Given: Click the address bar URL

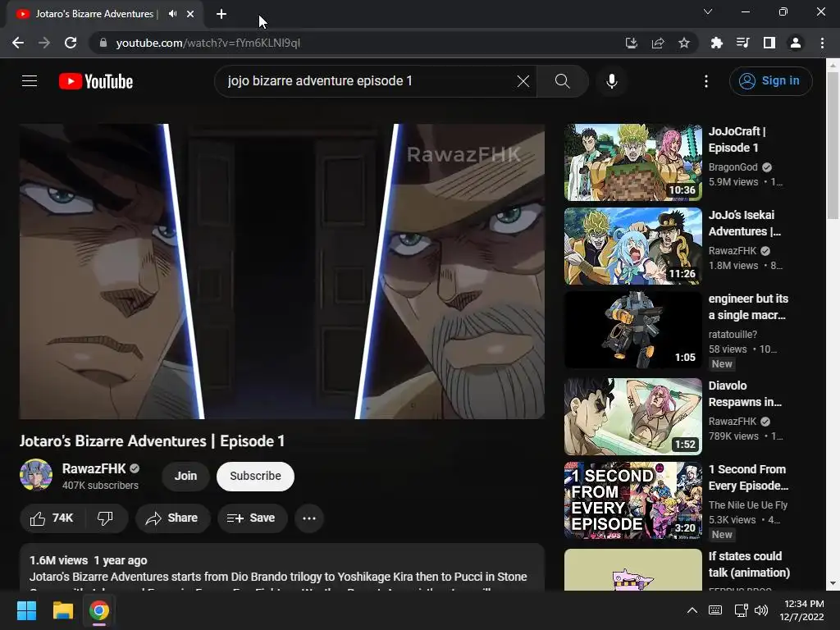Looking at the screenshot, I should (x=208, y=43).
